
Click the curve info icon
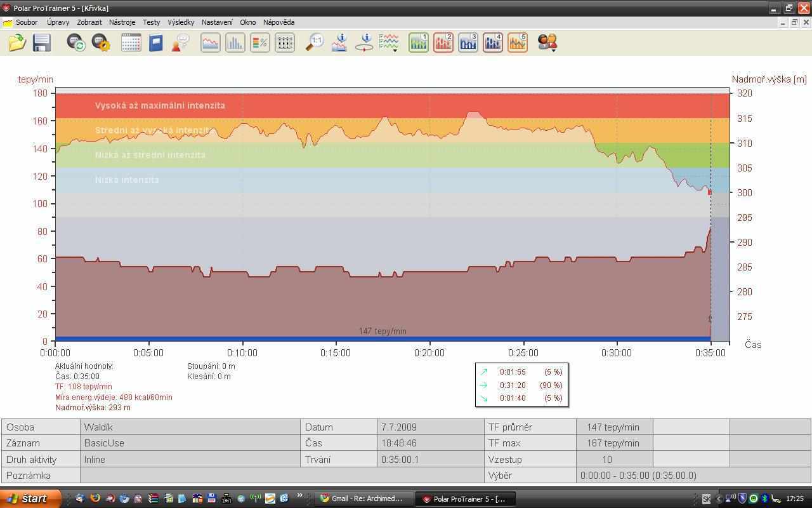339,43
